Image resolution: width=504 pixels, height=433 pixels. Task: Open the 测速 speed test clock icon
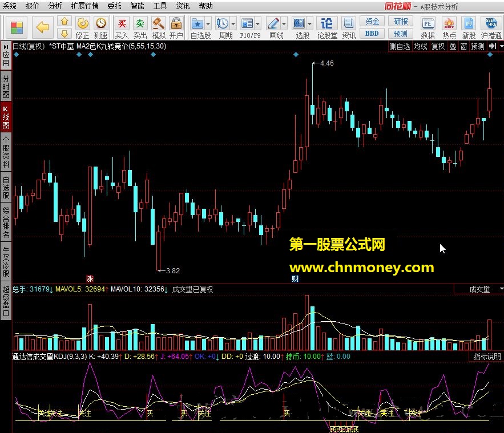click(x=101, y=23)
